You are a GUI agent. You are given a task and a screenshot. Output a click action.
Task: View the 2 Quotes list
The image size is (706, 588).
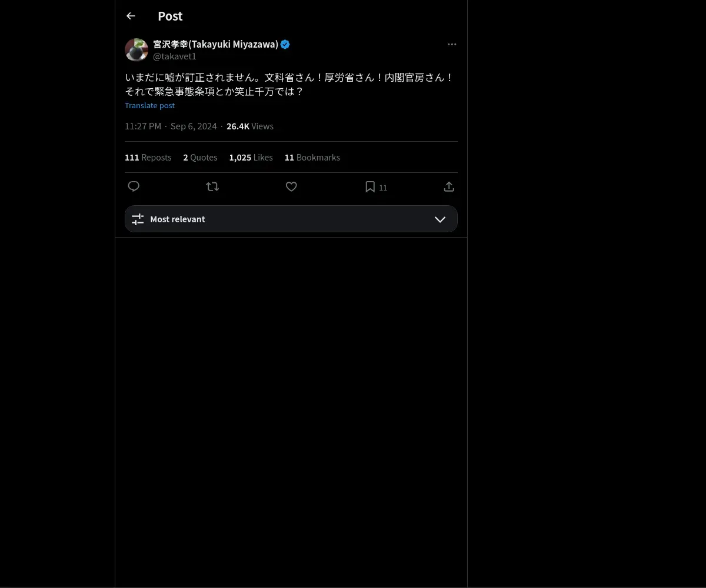200,158
